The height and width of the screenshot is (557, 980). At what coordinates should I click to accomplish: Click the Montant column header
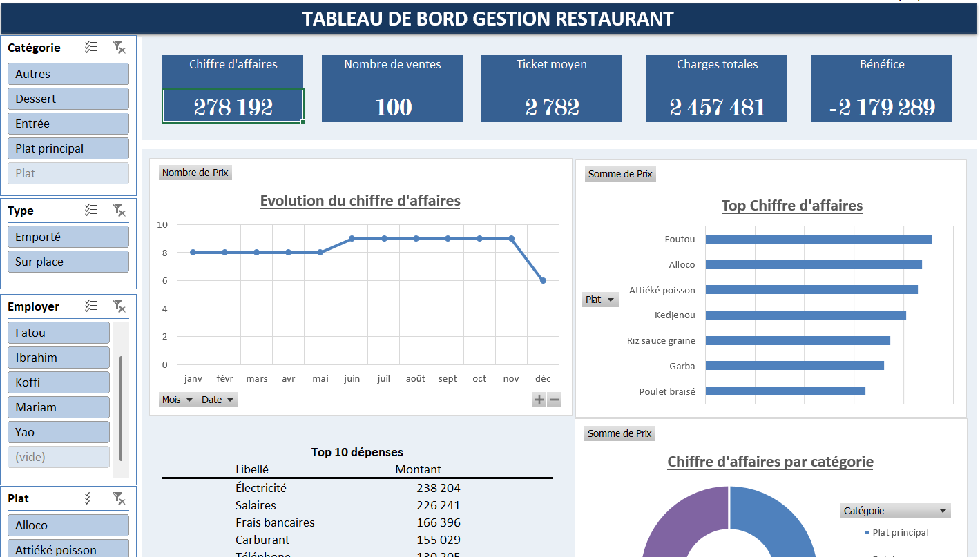[418, 469]
